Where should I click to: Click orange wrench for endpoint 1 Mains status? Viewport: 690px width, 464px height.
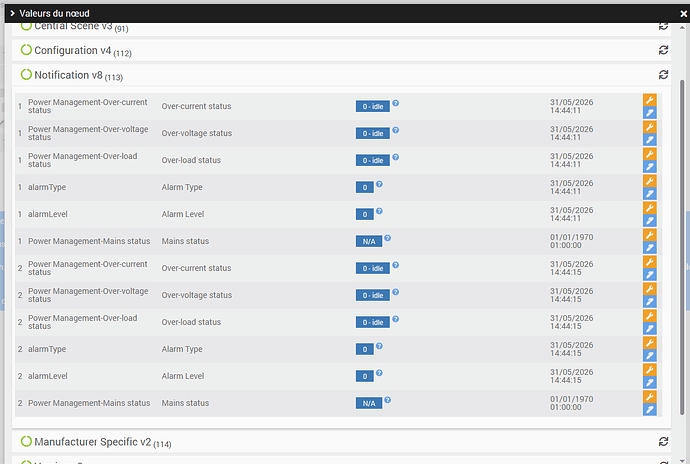(650, 235)
